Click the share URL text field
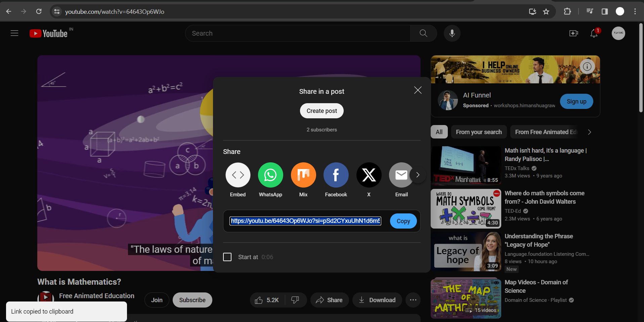Viewport: 644px width, 322px height. click(x=305, y=221)
